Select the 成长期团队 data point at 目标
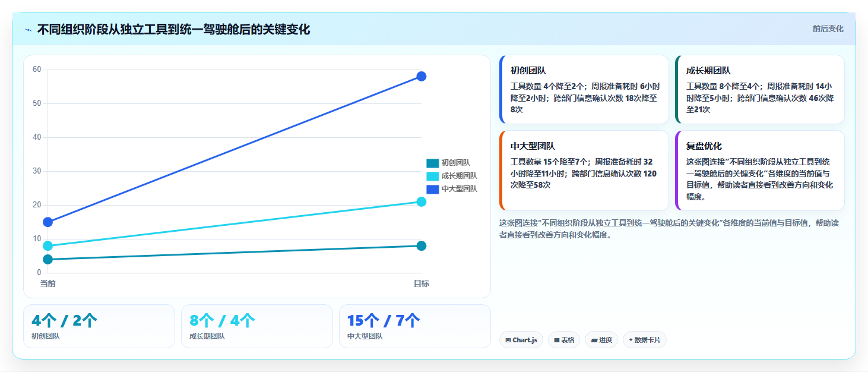This screenshot has height=372, width=868. coord(422,201)
